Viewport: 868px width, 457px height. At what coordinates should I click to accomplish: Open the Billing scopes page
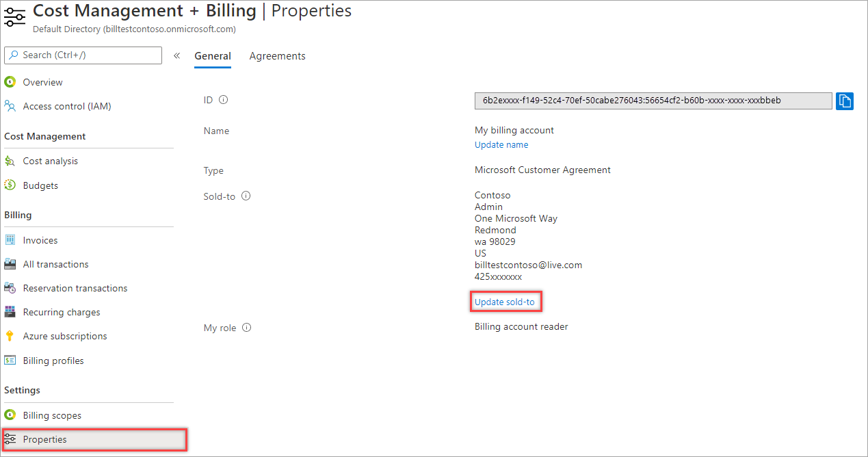[x=51, y=415]
